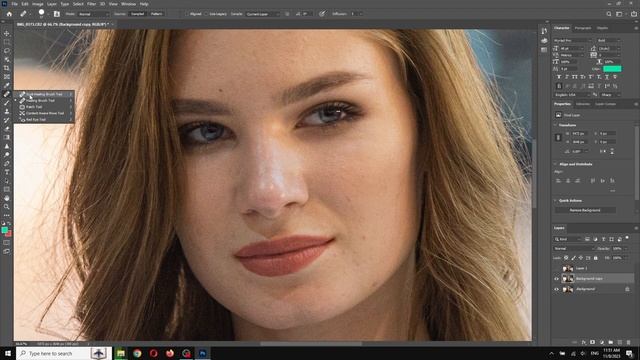Apply Faux Bold text style
Image resolution: width=640 pixels, height=360 pixels.
559,77
